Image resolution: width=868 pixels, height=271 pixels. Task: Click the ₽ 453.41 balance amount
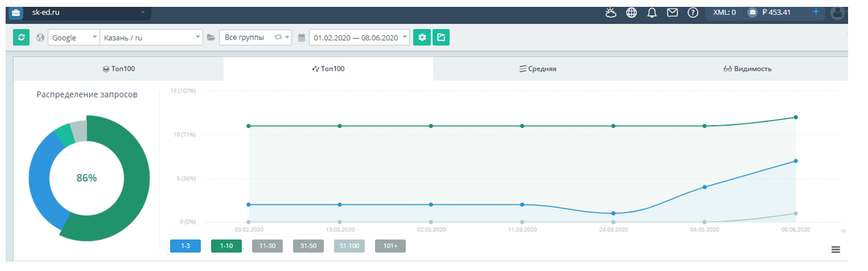(776, 12)
